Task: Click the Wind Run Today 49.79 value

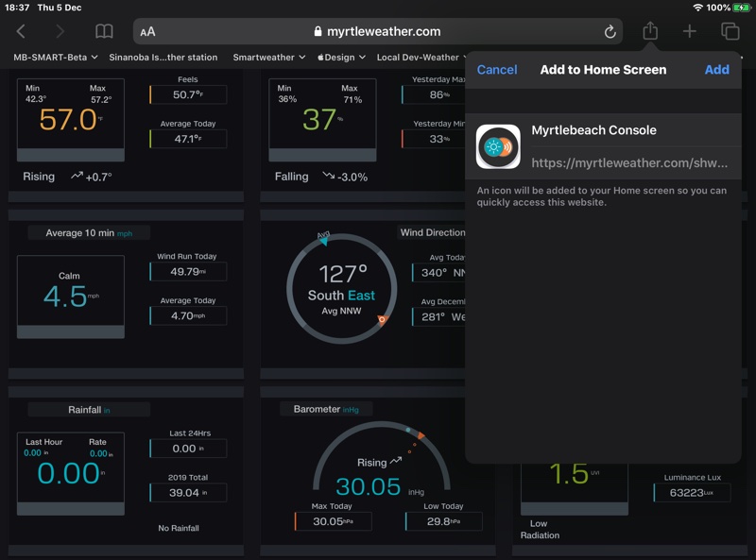Action: (x=188, y=271)
